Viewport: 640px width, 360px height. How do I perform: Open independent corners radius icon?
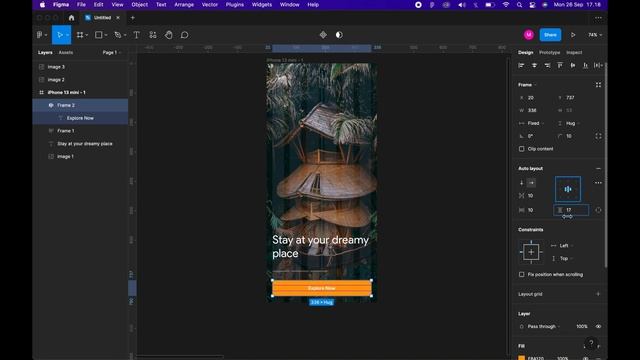(598, 136)
